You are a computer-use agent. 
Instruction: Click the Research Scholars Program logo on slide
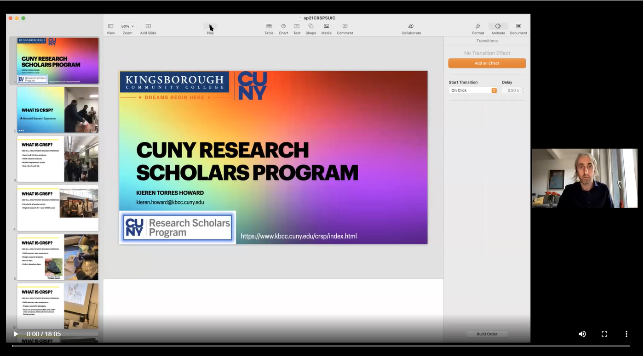pos(178,227)
